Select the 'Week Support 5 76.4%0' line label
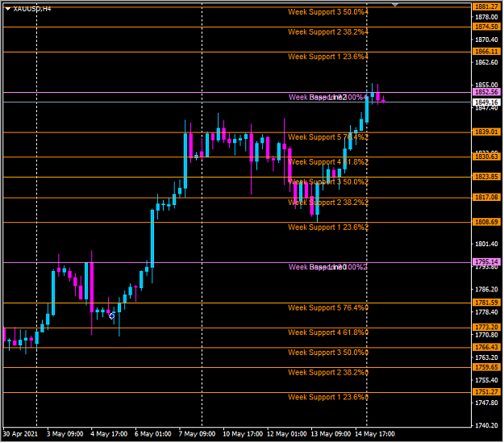This screenshot has width=504, height=443. (x=328, y=308)
